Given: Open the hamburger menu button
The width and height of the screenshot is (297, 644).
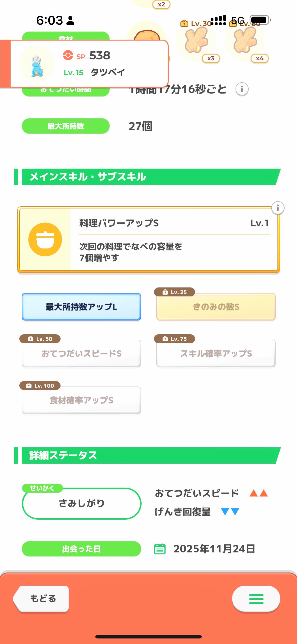Looking at the screenshot, I should tap(256, 599).
